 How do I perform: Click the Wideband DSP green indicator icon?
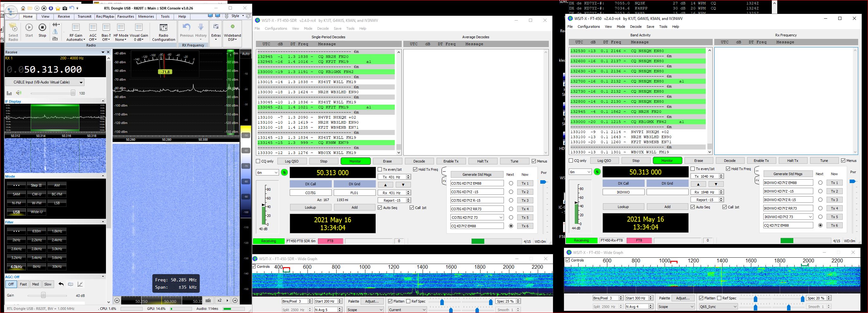232,27
